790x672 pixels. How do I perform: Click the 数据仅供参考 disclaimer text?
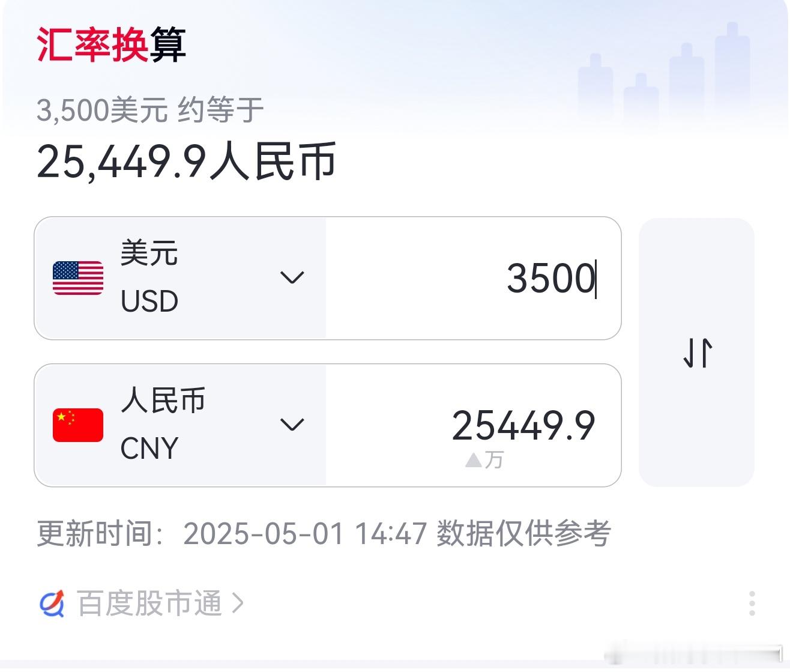[523, 533]
